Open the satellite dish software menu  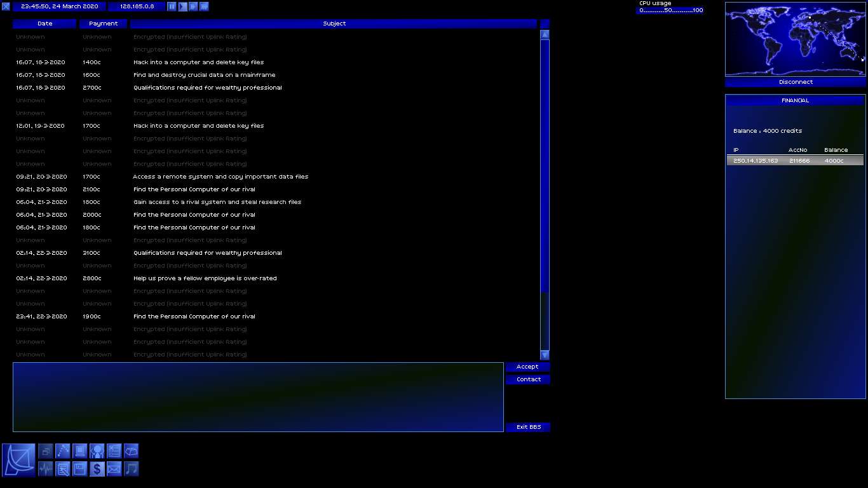[x=18, y=460]
